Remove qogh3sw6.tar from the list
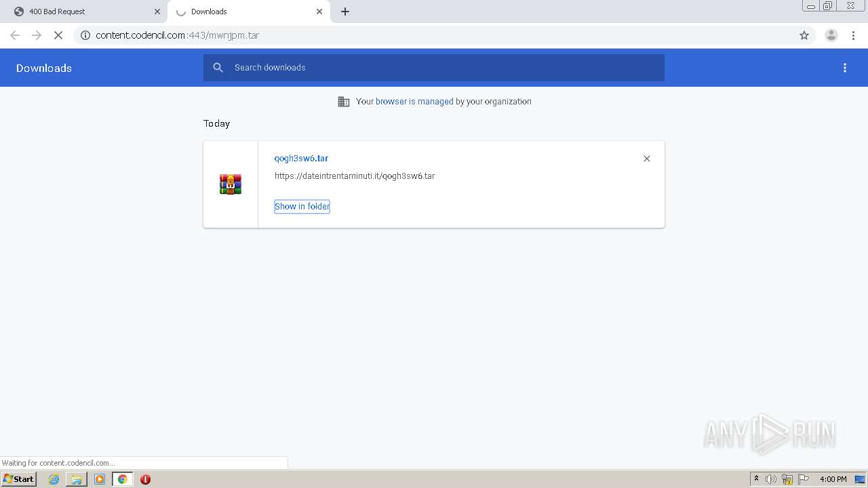The width and height of the screenshot is (868, 488). pyautogui.click(x=647, y=159)
